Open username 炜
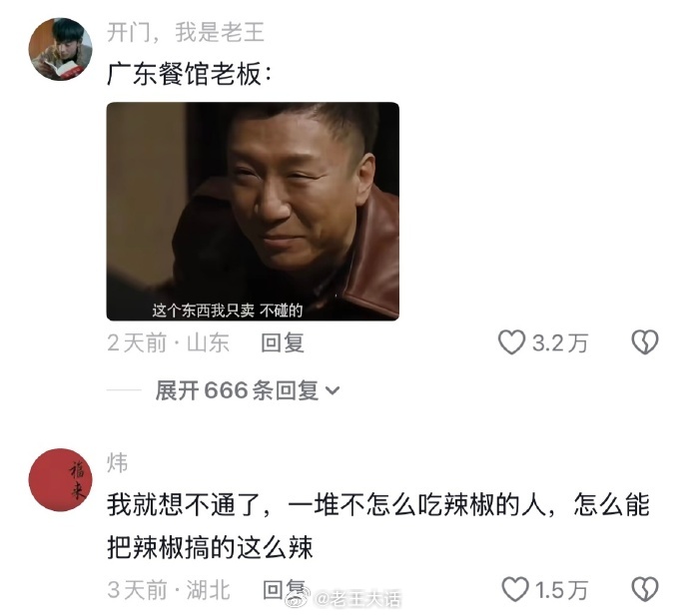 (x=117, y=463)
